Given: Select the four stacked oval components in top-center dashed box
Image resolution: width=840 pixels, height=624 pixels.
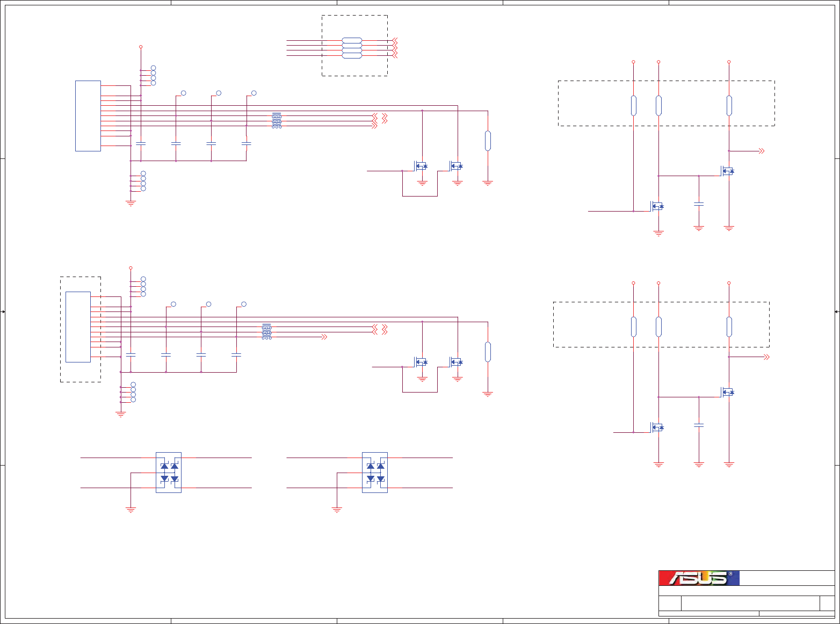Looking at the screenshot, I should tap(352, 48).
